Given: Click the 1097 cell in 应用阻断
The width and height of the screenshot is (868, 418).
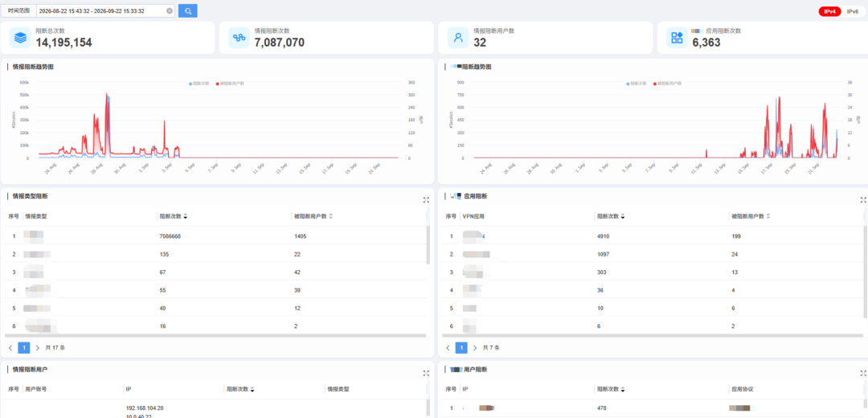Looking at the screenshot, I should 603,254.
